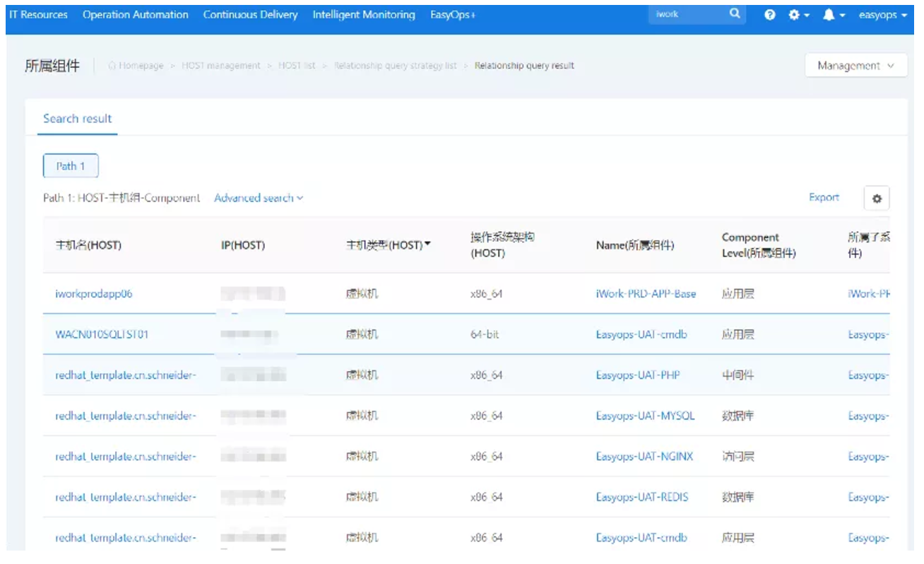Go to HOST list breadcrumb
This screenshot has width=924, height=564.
297,66
